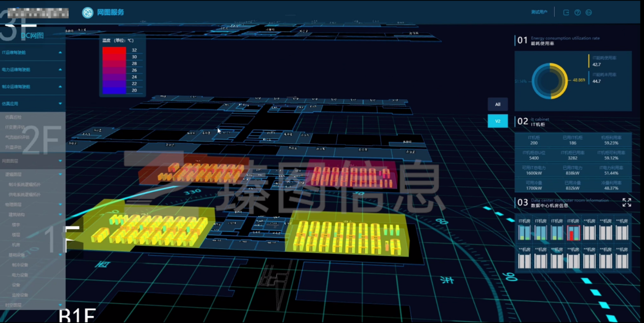Toggle the 建筑结构 tree arrow

[60, 214]
